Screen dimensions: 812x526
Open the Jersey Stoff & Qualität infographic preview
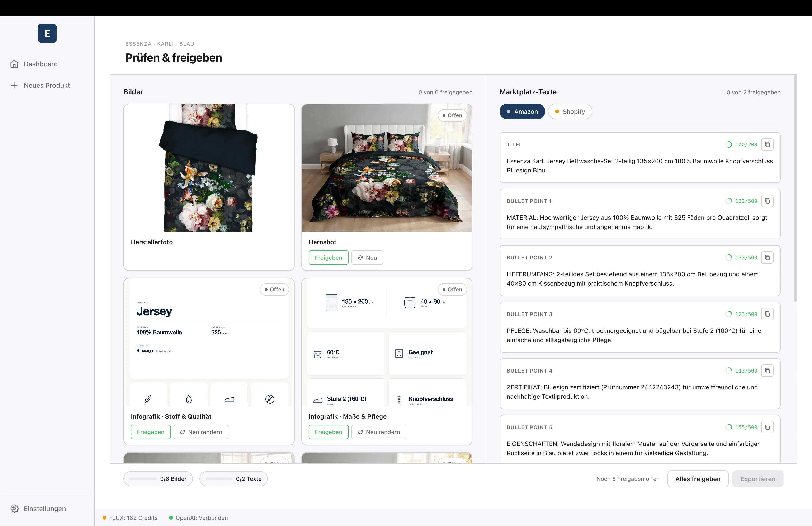(x=209, y=342)
